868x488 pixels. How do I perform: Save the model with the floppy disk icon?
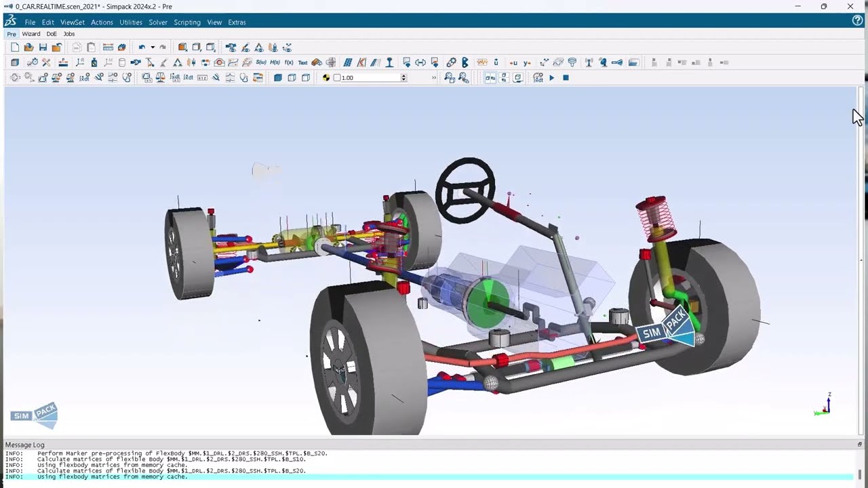pos(43,47)
